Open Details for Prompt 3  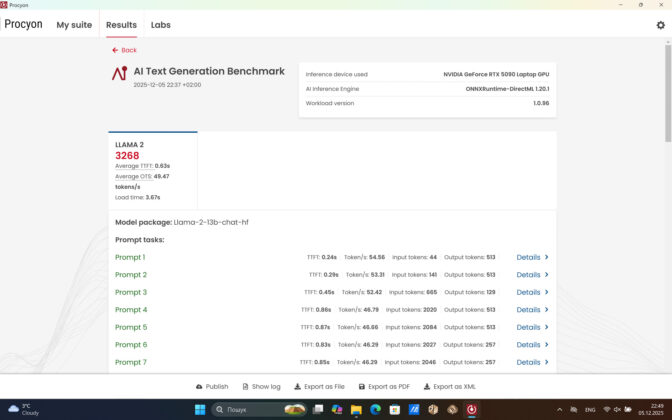tap(528, 292)
